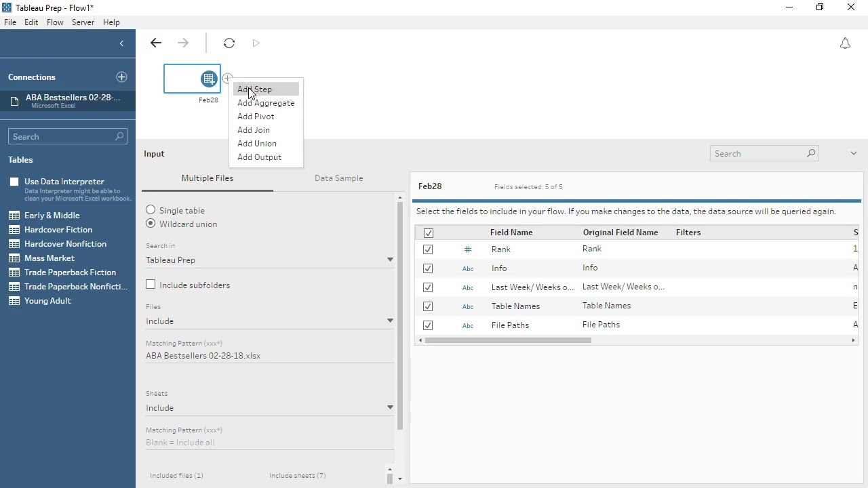The image size is (868, 488).
Task: Change the Rank field number data type
Action: pyautogui.click(x=468, y=249)
